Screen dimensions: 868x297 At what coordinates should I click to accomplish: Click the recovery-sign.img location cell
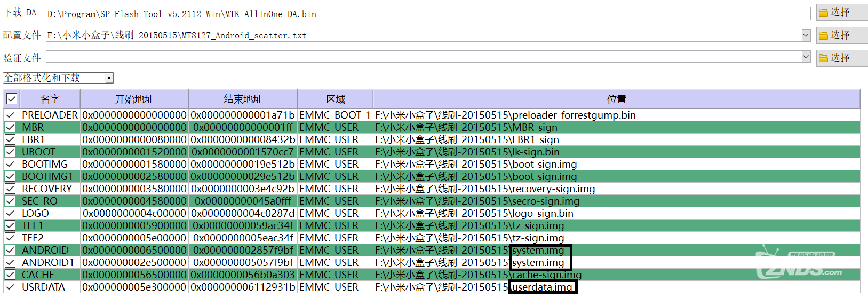485,189
